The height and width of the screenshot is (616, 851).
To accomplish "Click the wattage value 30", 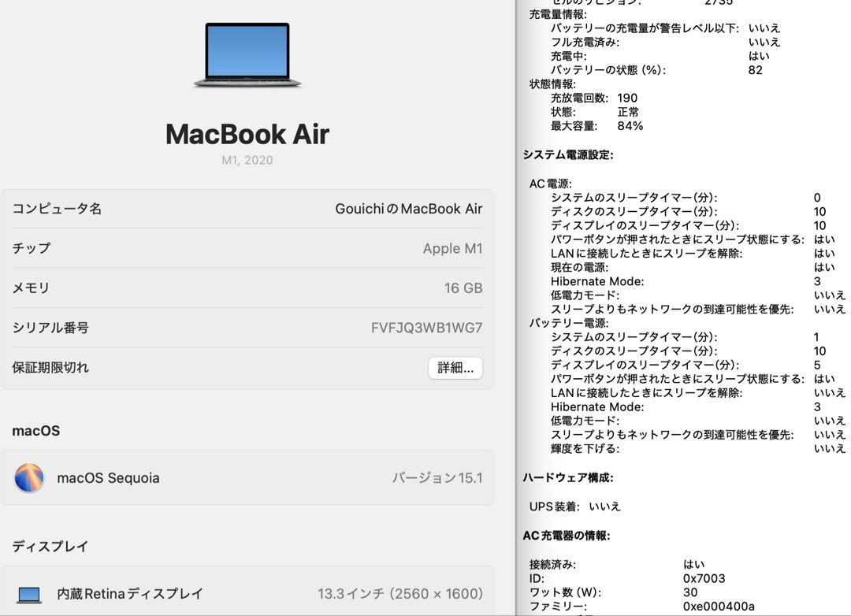I will point(690,593).
